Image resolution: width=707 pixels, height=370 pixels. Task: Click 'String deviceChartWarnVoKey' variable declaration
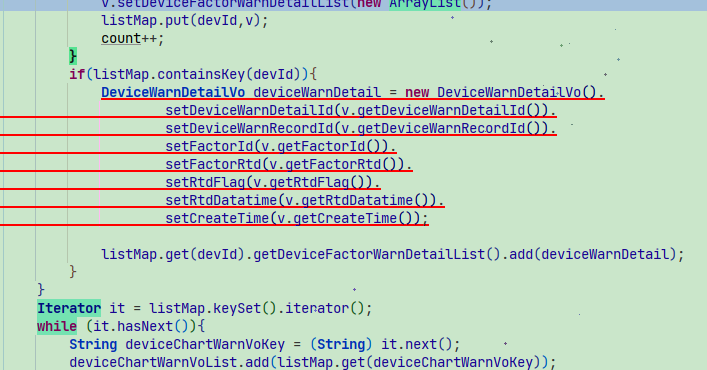click(177, 344)
